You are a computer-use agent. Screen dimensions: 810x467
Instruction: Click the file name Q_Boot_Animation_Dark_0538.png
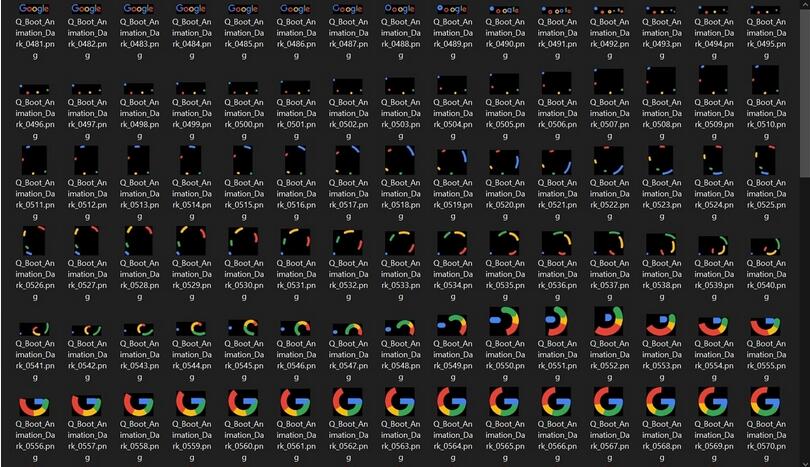(662, 280)
